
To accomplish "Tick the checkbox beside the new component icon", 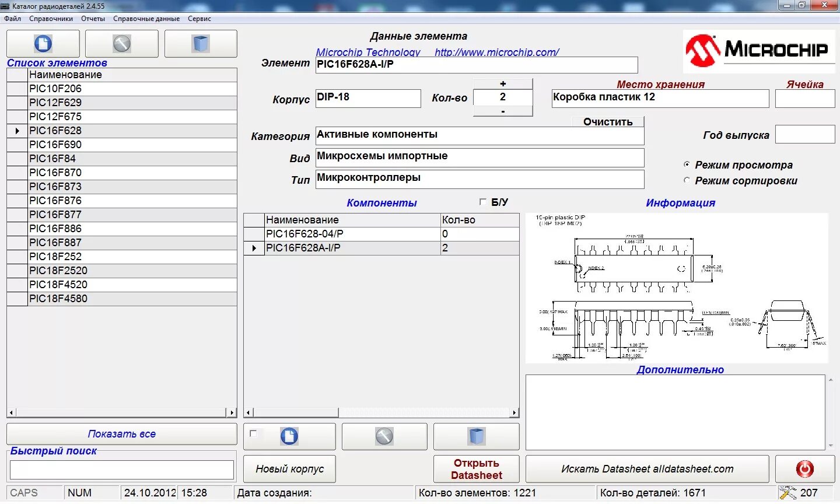I will [253, 433].
